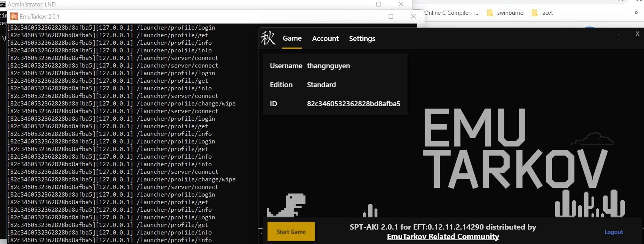The width and height of the screenshot is (644, 244).
Task: Go to the Settings tab
Action: tap(362, 39)
